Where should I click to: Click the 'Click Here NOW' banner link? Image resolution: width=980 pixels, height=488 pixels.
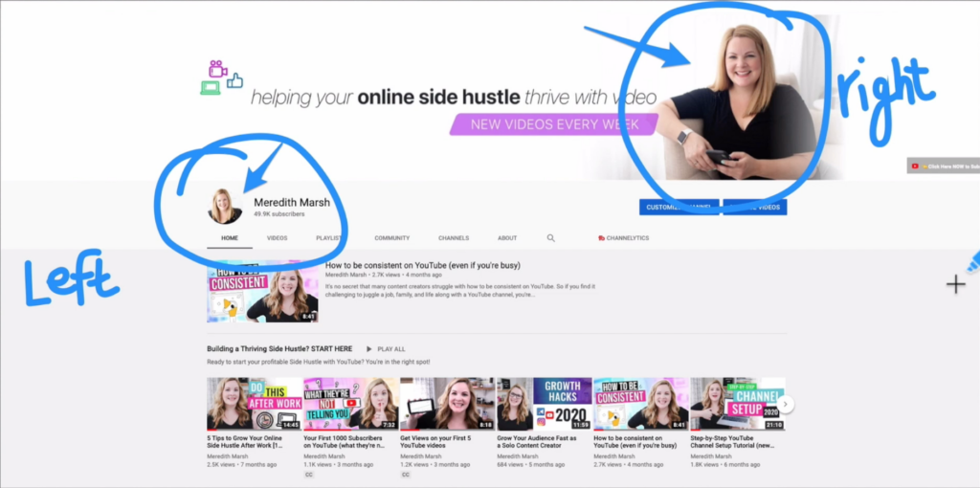pos(944,166)
